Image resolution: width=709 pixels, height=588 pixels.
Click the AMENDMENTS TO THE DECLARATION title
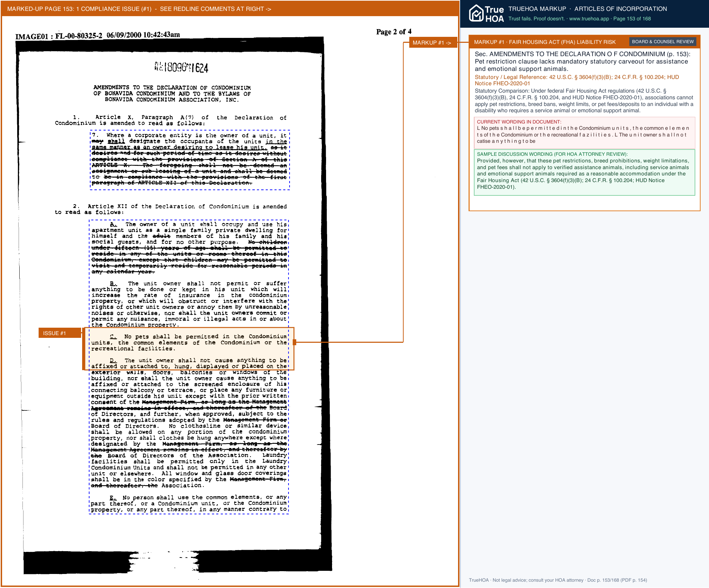coord(172,93)
